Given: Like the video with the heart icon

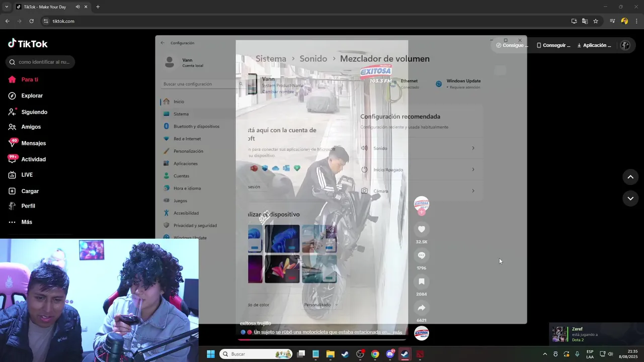Looking at the screenshot, I should [422, 229].
